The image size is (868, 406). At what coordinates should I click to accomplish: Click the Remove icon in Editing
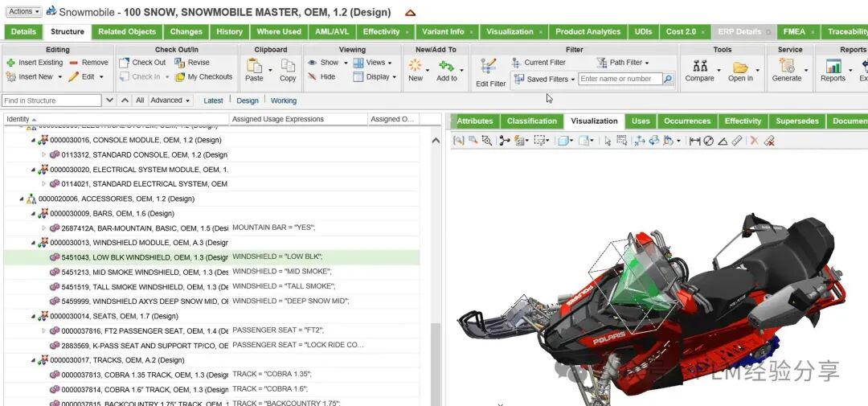coord(74,63)
